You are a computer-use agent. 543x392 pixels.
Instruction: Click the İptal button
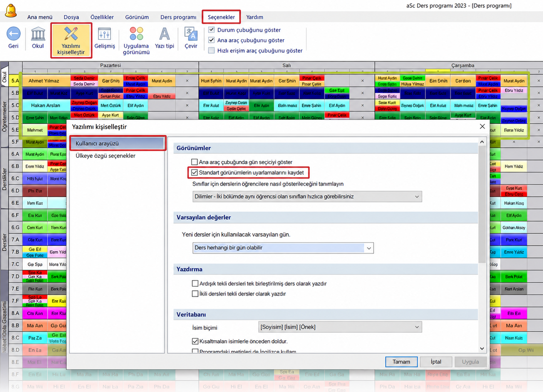tap(436, 362)
